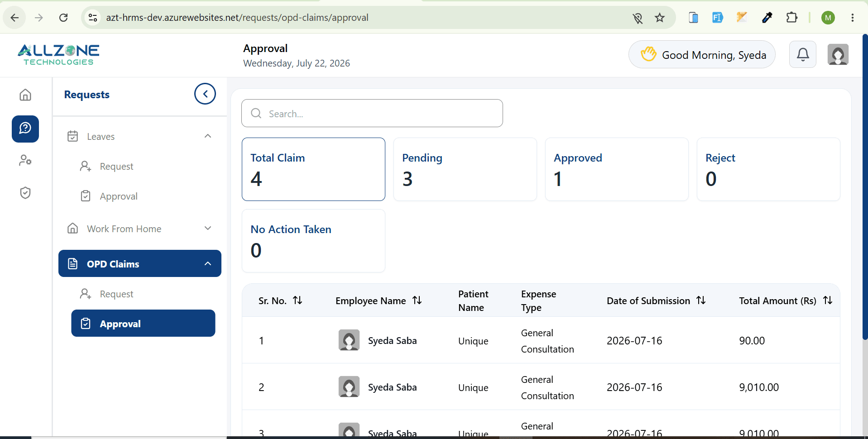
Task: Open Request under Leaves
Action: [x=116, y=167]
